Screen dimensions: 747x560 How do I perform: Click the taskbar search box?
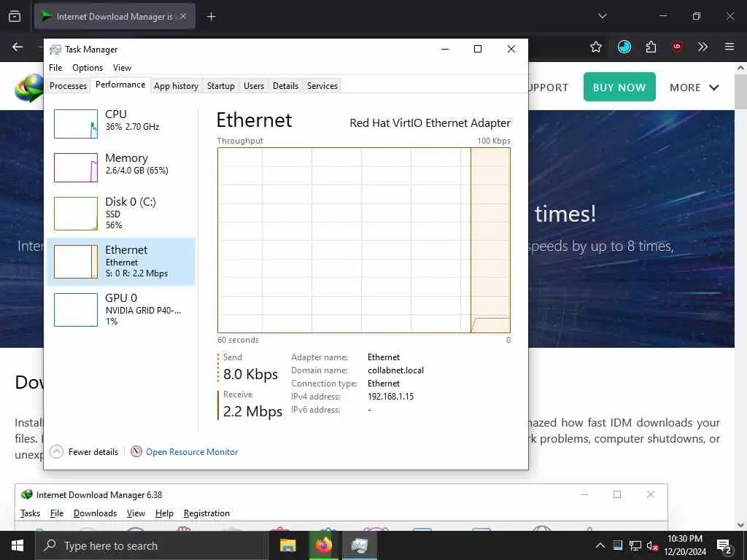(x=152, y=545)
